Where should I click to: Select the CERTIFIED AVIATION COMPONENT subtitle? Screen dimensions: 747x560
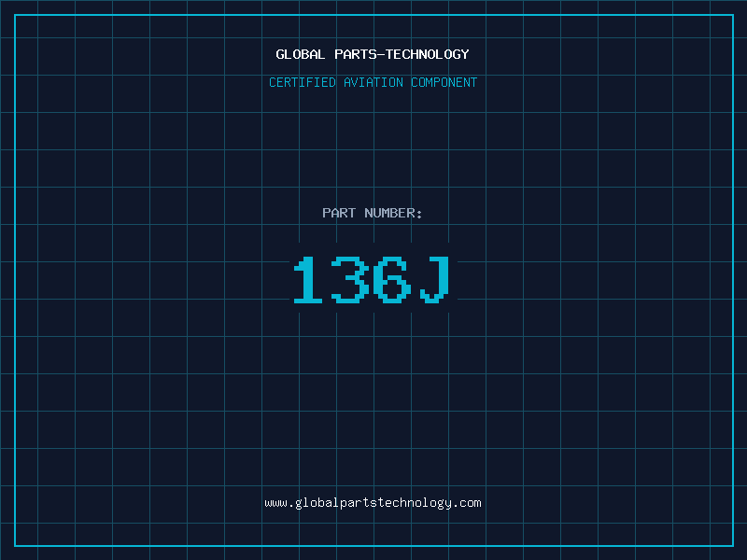[373, 82]
